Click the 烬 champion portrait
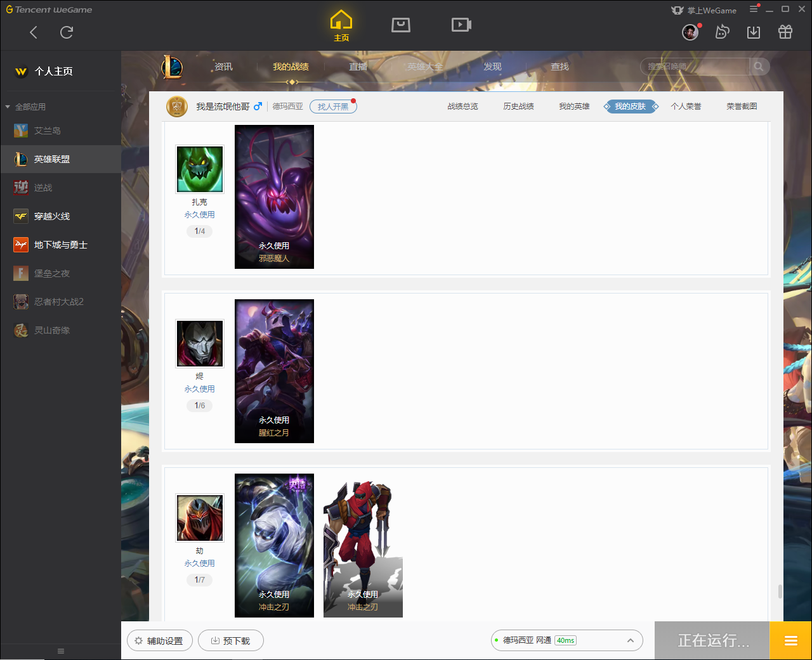 pos(200,344)
